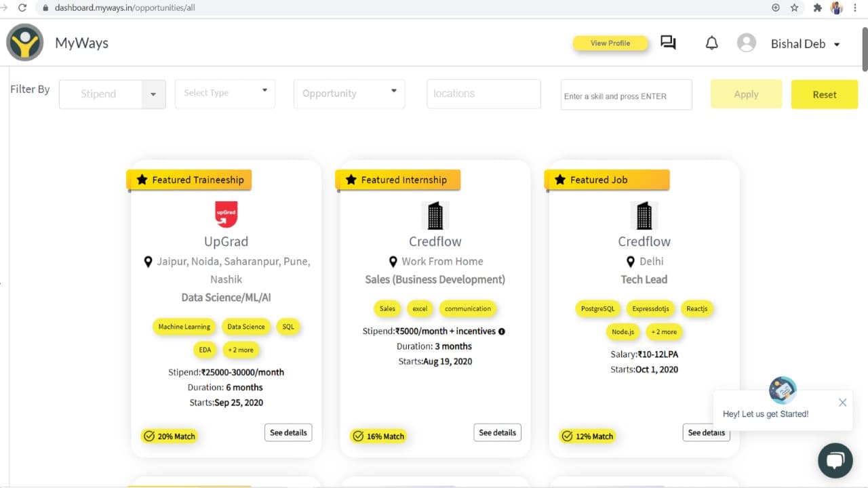Click the install app icon in address bar

point(776,8)
